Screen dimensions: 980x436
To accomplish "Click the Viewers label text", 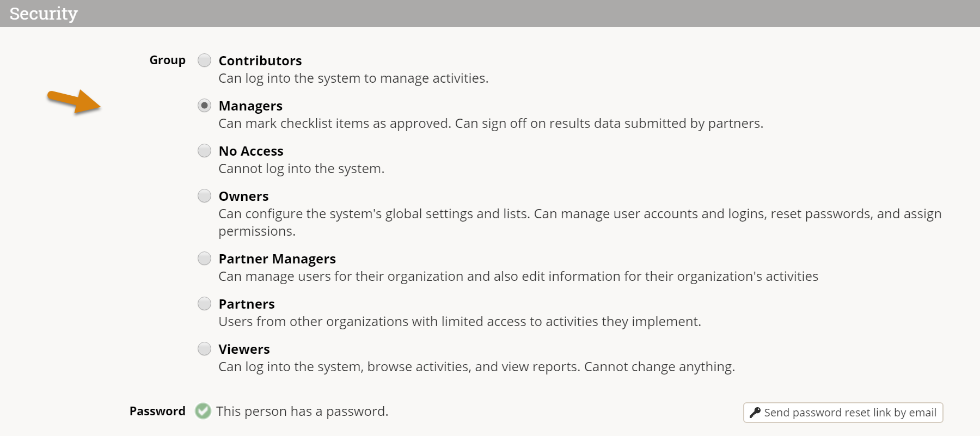I will click(244, 349).
